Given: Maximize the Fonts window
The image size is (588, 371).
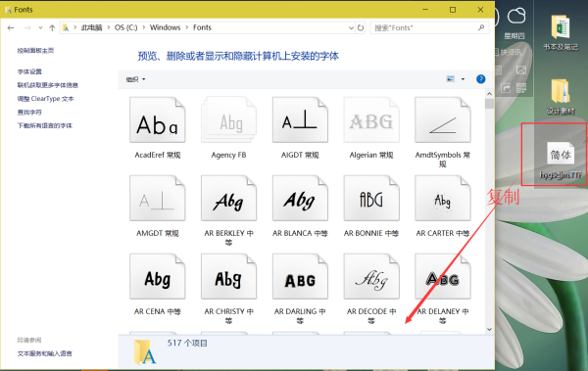Looking at the screenshot, I should click(x=453, y=10).
